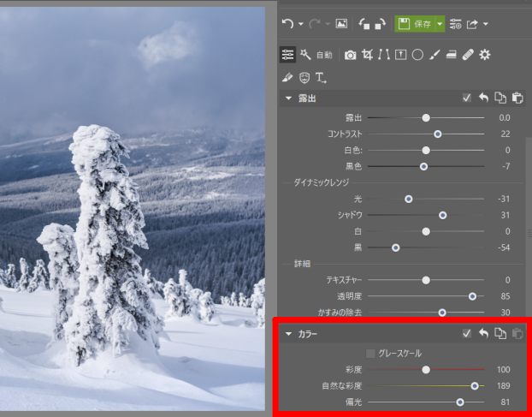Click the 白 dynamic range slider handle
Screen dimensions: 532x417
coord(426,231)
